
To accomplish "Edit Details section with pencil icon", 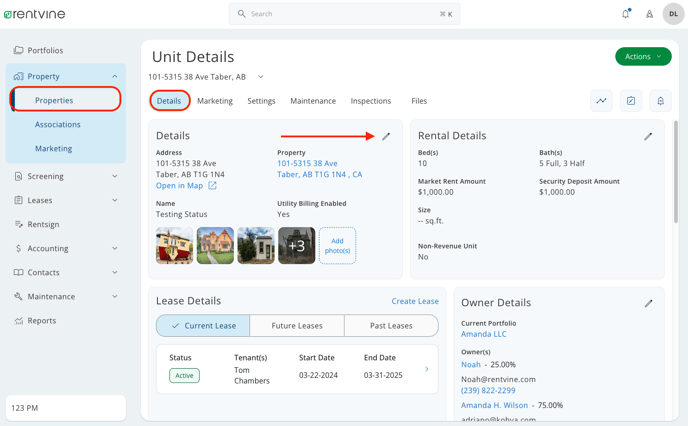I will (x=386, y=136).
